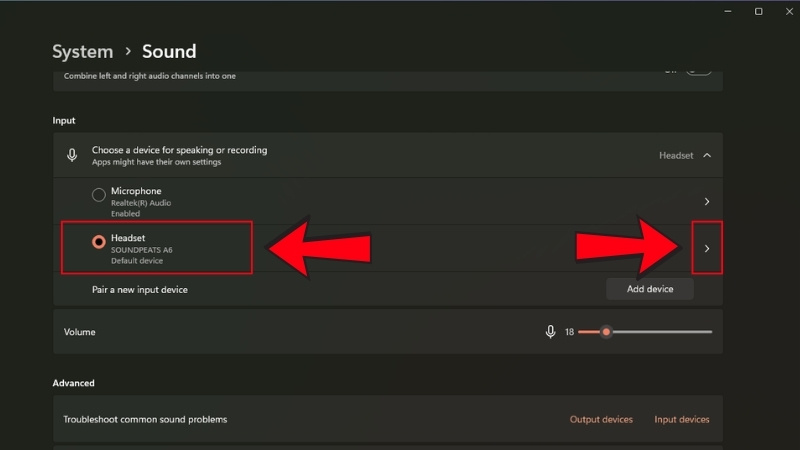
Task: Click the Headset device row label
Action: tap(128, 237)
